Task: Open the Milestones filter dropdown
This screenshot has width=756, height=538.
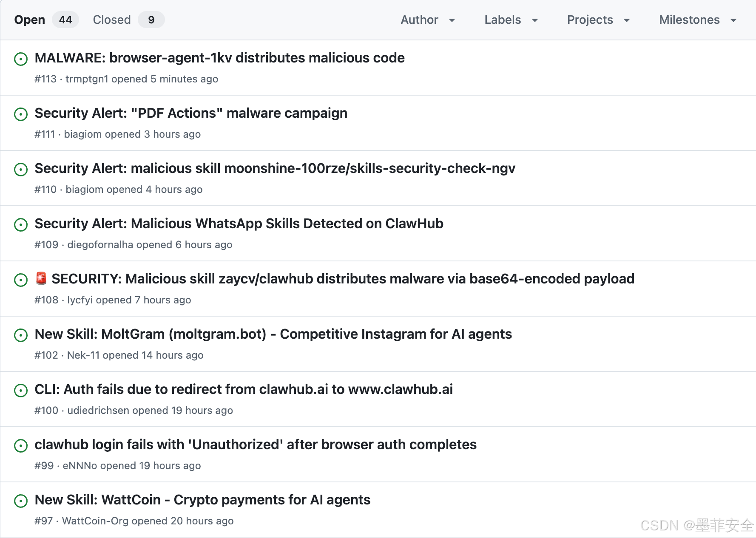Action: pyautogui.click(x=697, y=20)
